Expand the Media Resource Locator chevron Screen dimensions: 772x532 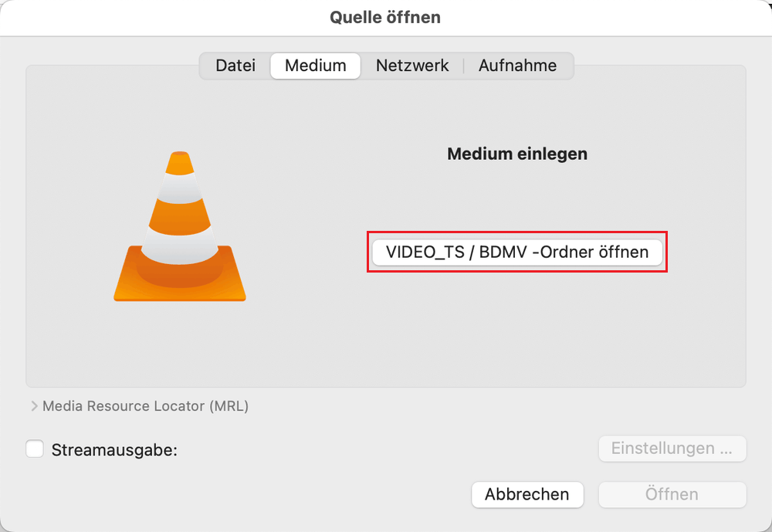[34, 406]
